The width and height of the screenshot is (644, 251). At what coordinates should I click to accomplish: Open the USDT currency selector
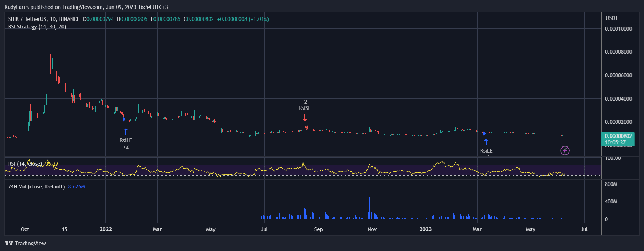[612, 18]
